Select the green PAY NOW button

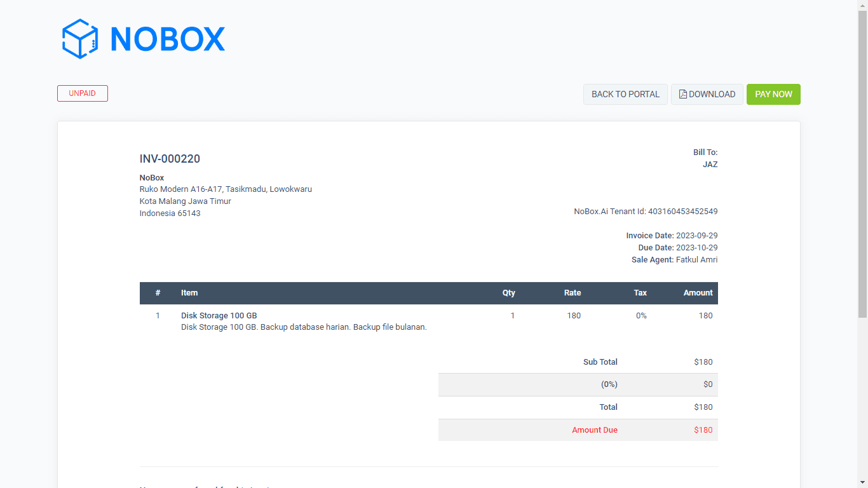[773, 93]
